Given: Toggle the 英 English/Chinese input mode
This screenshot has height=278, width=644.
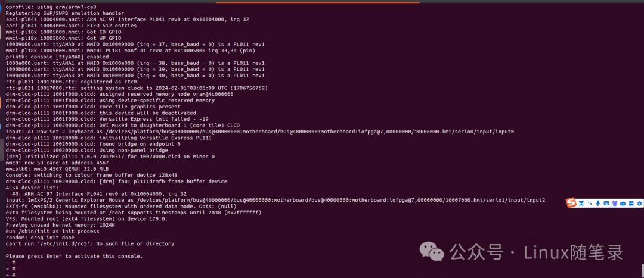Looking at the screenshot, I should coord(581,204).
